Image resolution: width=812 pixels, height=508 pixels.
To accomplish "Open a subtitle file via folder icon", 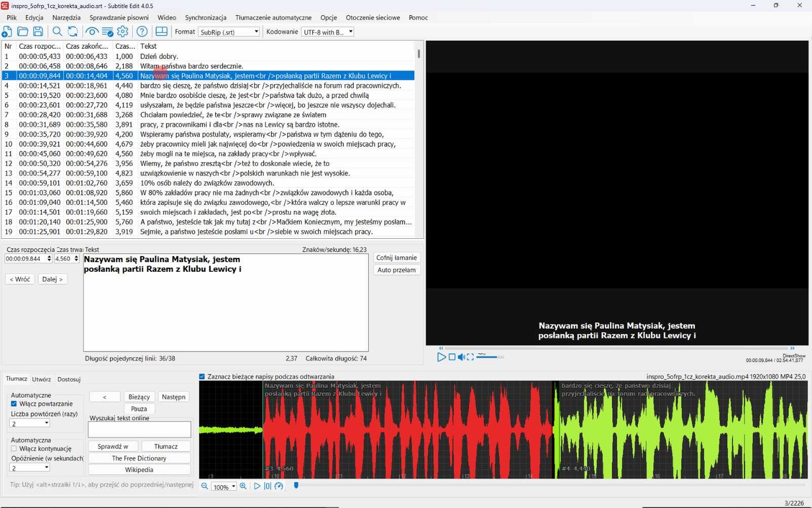I will 22,31.
